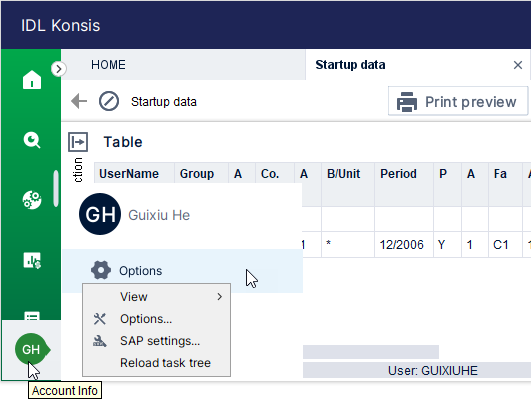Click the GH account info avatar
The height and width of the screenshot is (409, 532).
coord(31,349)
